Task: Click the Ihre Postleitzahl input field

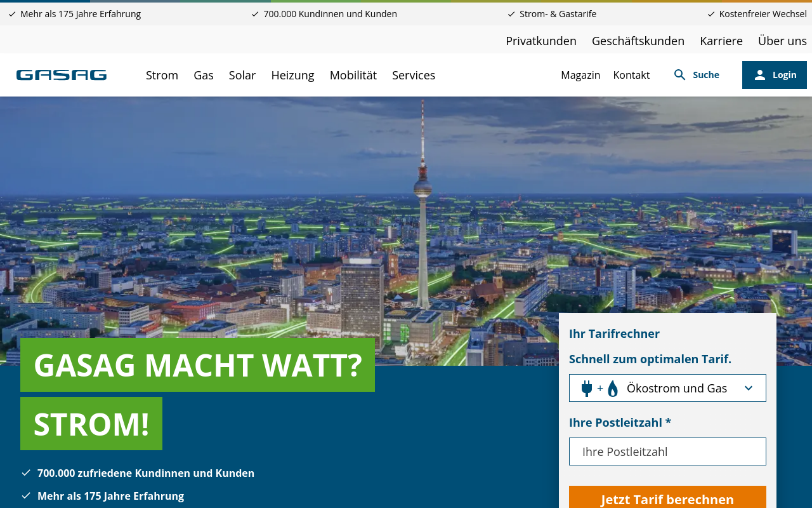Action: (x=667, y=451)
